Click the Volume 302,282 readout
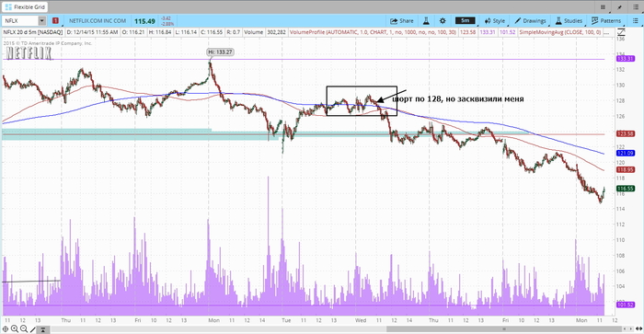 pos(265,32)
